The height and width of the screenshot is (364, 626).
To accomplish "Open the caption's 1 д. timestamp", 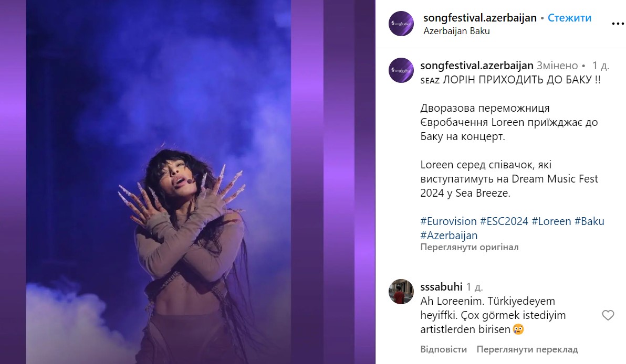I will [600, 66].
